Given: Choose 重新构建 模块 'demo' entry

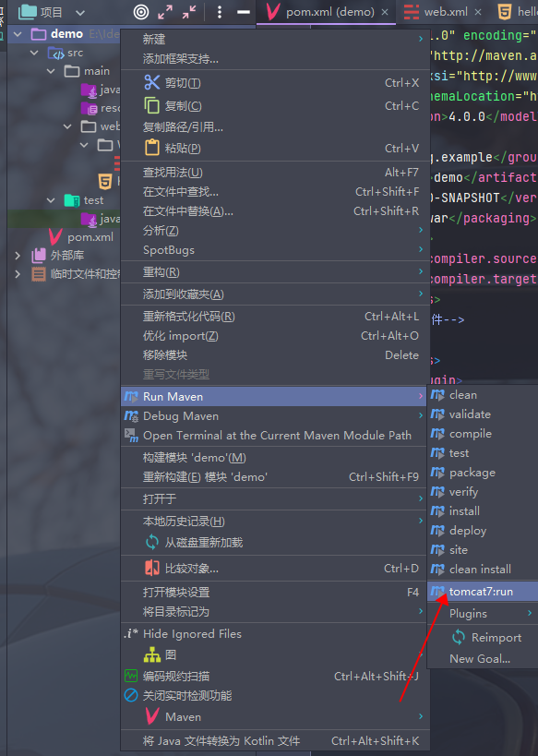Looking at the screenshot, I should [x=275, y=477].
